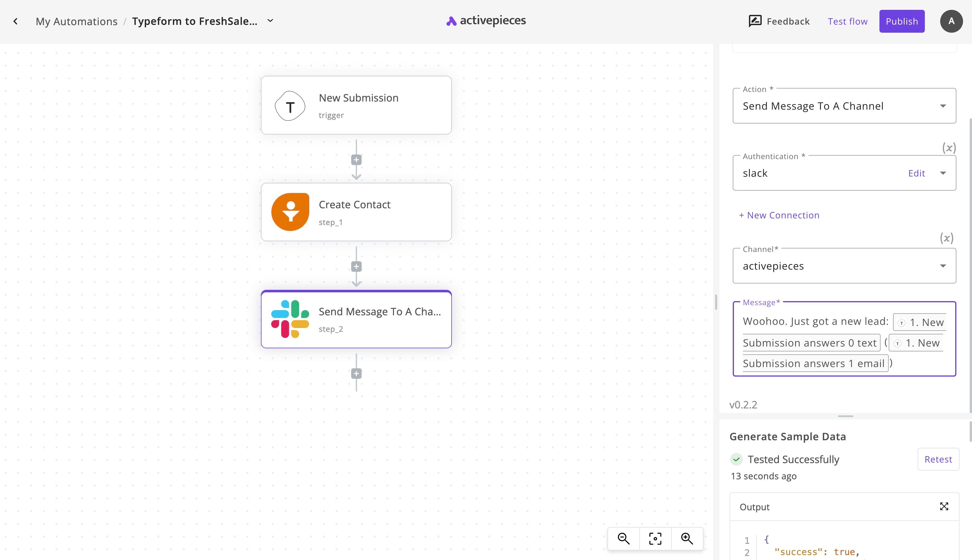Zoom out of the canvas
The width and height of the screenshot is (972, 560).
(623, 539)
